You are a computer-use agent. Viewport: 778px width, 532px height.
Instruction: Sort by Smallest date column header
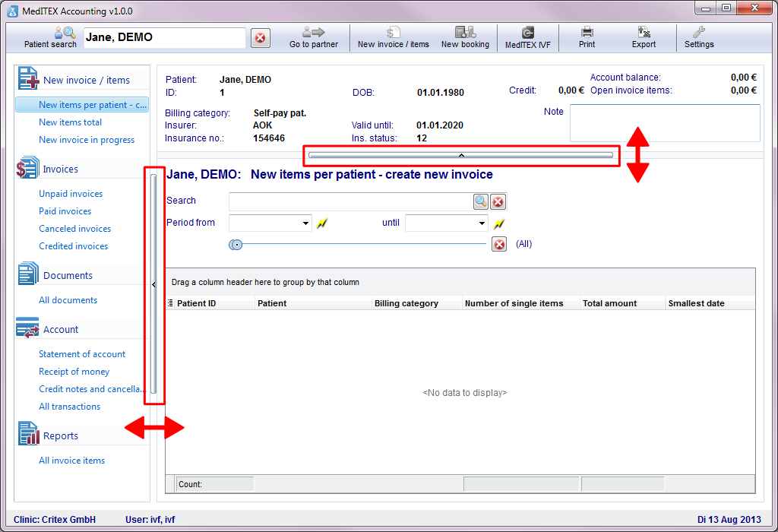point(710,303)
